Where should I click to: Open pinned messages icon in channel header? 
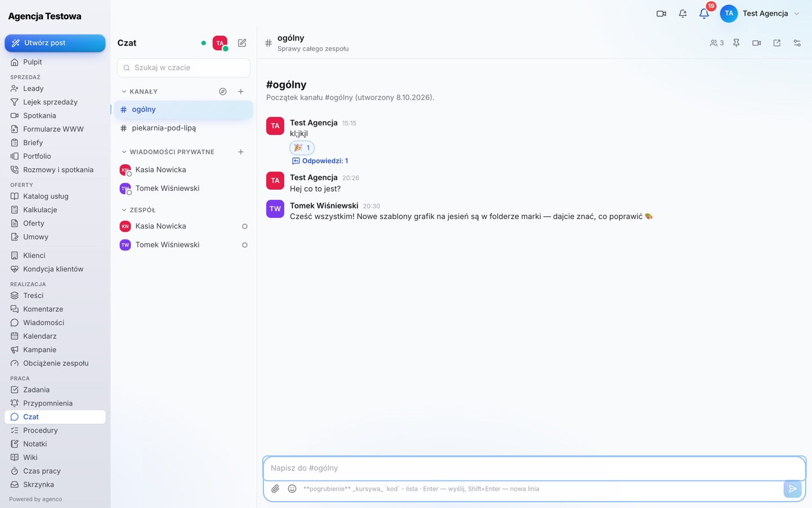(x=736, y=43)
